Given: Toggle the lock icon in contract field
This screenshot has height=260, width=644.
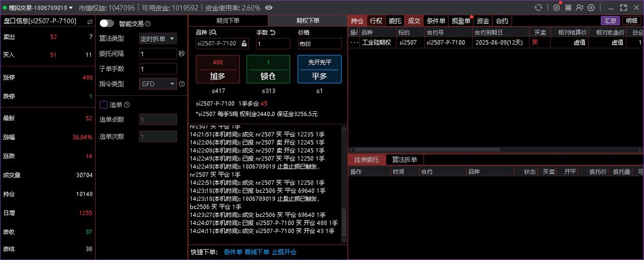Looking at the screenshot, I should pos(244,44).
